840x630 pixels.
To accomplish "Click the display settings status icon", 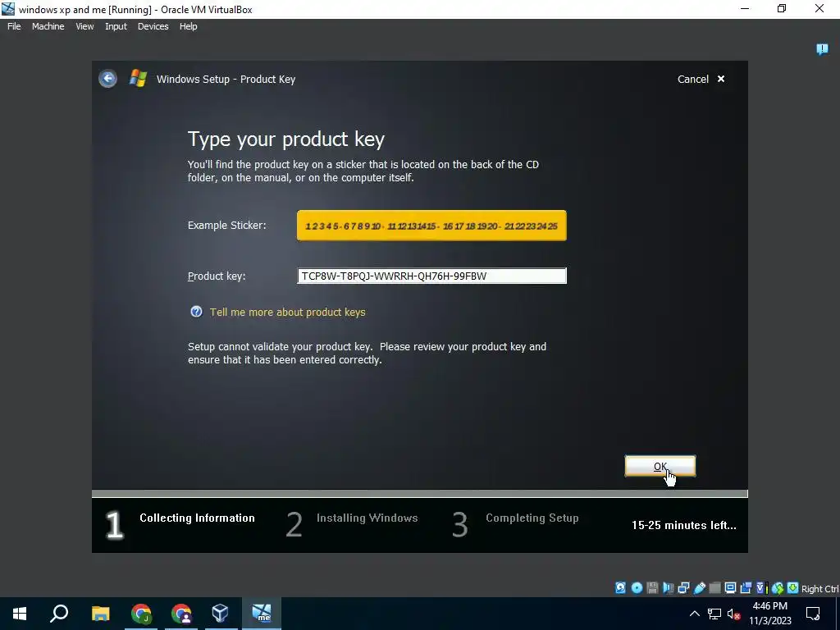I will point(730,588).
